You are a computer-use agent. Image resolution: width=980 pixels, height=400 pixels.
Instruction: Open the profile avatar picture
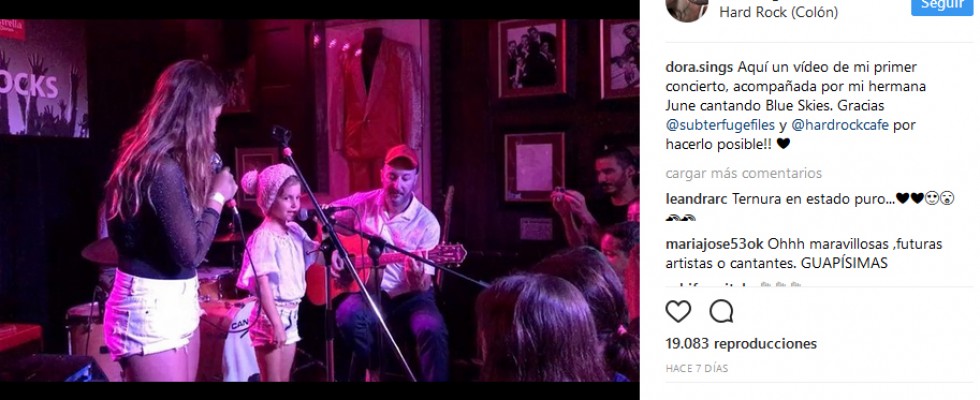tap(687, 9)
